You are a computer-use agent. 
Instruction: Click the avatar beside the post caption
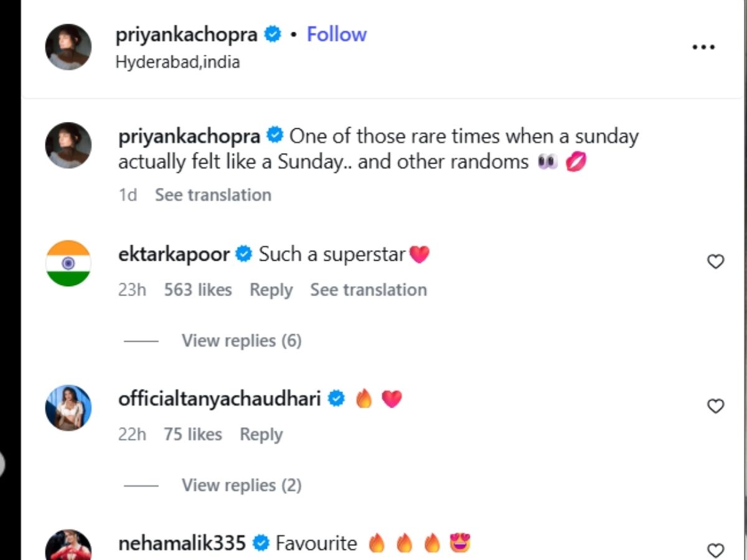[68, 146]
